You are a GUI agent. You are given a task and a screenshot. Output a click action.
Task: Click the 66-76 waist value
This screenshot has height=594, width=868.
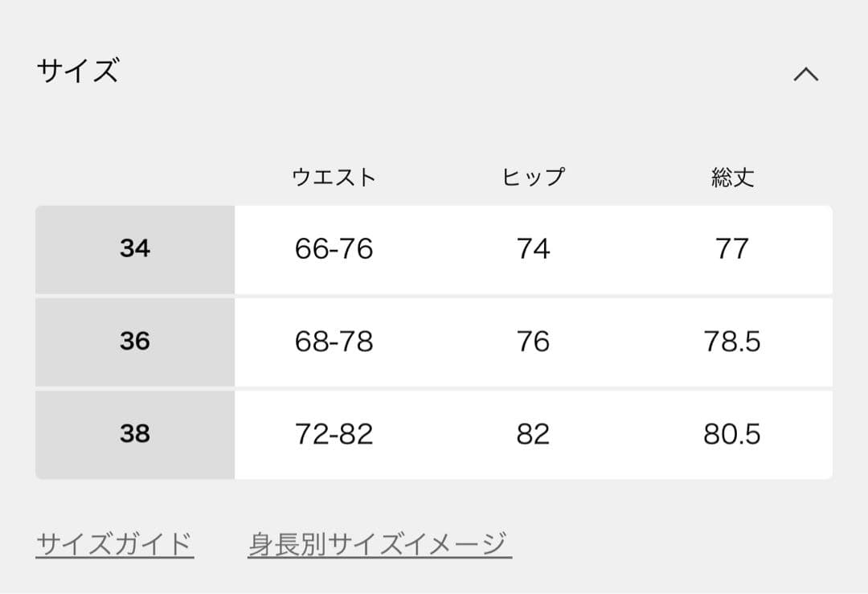(x=334, y=249)
